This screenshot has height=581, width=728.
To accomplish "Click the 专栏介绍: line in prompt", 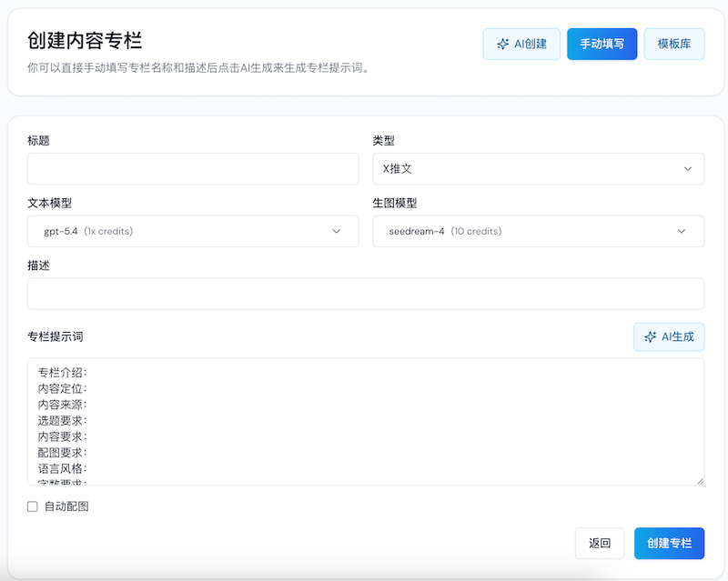I will coord(62,373).
